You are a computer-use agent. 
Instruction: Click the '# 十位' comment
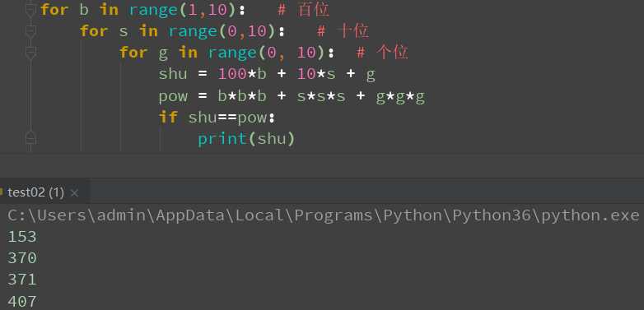[x=343, y=31]
